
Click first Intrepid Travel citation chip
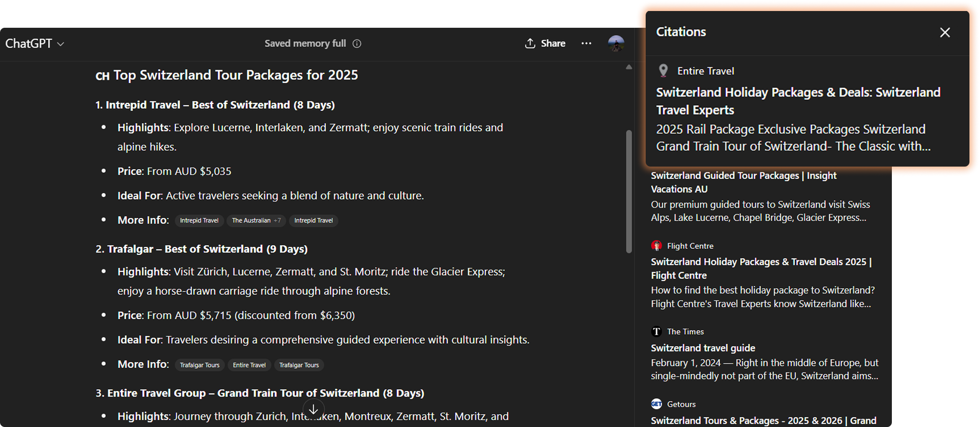(x=199, y=221)
